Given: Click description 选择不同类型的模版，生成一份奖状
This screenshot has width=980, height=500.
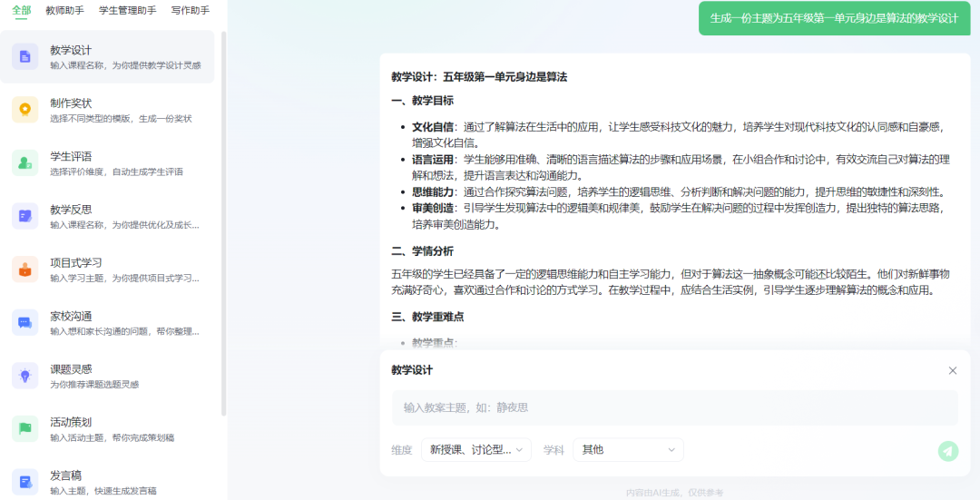Looking at the screenshot, I should pyautogui.click(x=121, y=119).
